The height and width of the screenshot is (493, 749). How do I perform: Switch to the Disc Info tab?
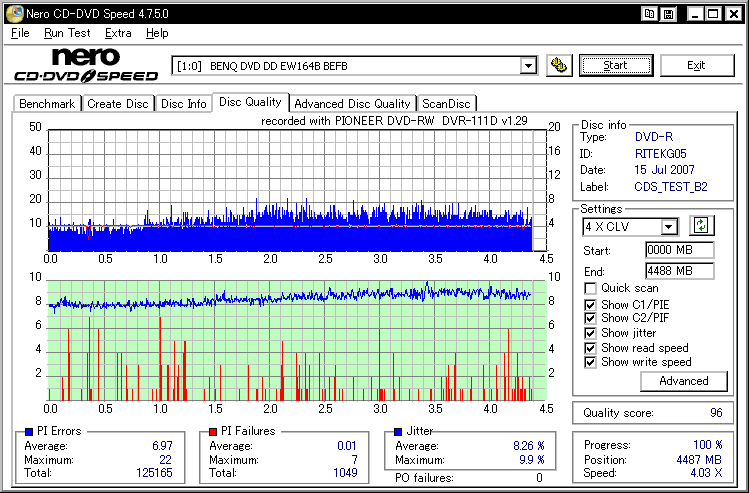coord(183,104)
